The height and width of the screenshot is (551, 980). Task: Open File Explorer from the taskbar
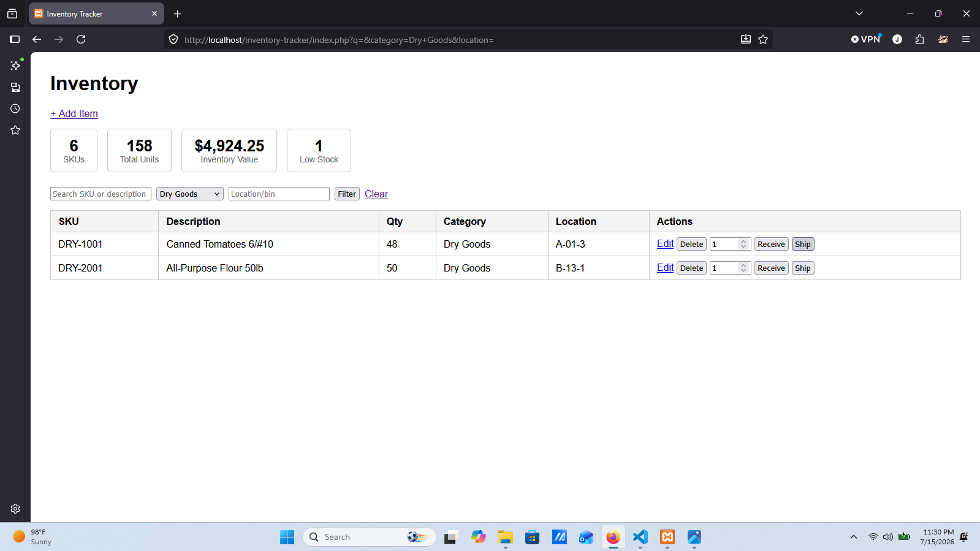click(x=505, y=537)
